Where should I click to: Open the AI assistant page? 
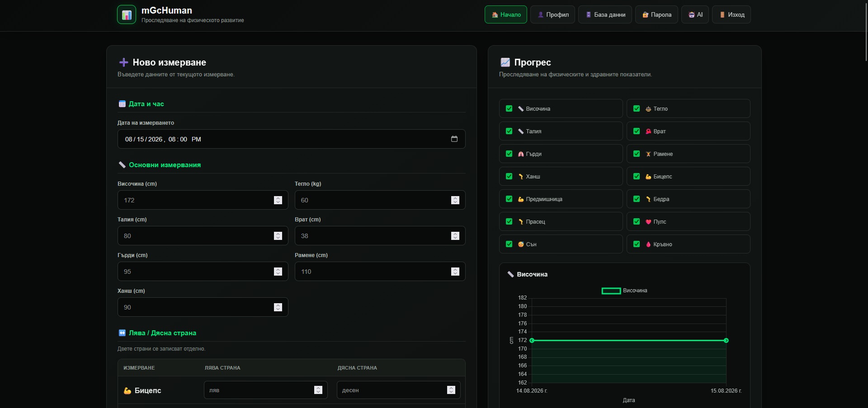(695, 14)
